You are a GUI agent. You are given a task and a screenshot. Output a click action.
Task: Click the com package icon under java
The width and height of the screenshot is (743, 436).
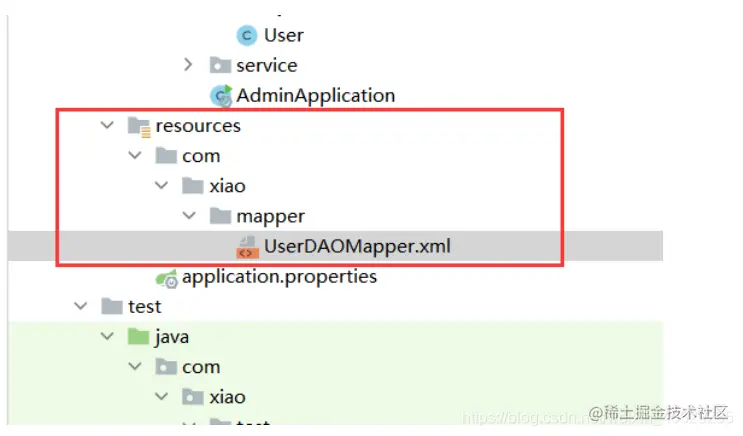pyautogui.click(x=166, y=367)
